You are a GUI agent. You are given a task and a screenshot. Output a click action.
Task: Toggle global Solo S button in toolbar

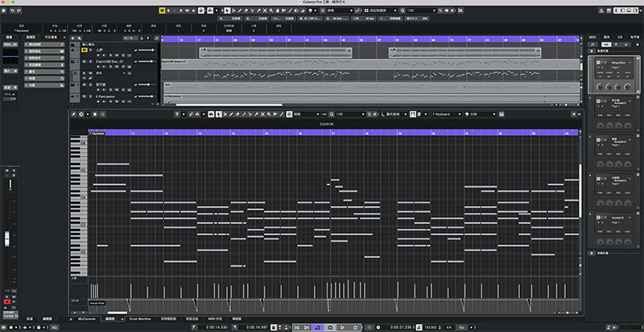click(x=168, y=10)
